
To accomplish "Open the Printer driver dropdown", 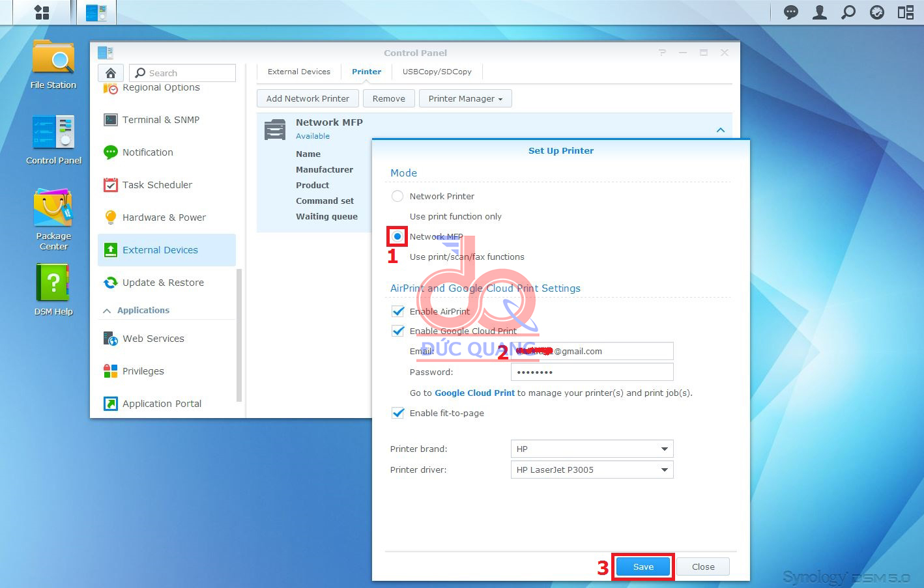I will [592, 469].
